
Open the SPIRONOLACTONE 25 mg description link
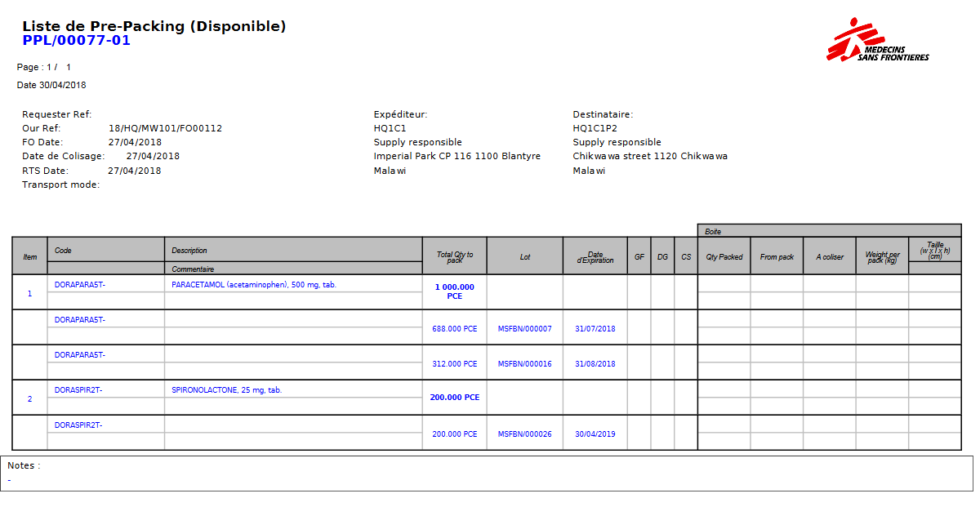point(226,390)
